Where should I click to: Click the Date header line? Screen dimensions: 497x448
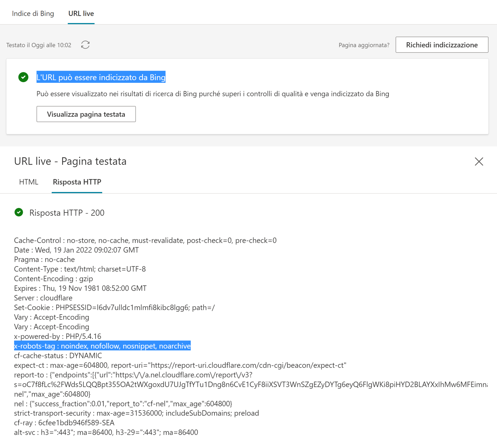tap(76, 250)
